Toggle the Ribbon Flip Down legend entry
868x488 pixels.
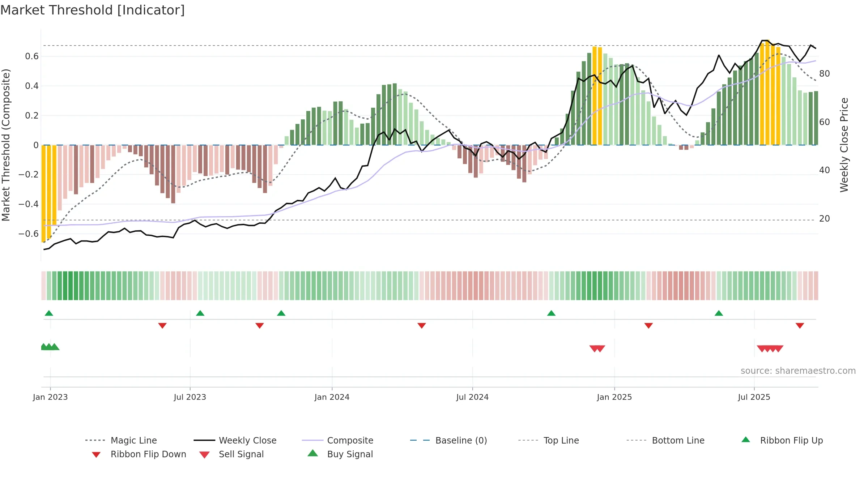point(139,454)
